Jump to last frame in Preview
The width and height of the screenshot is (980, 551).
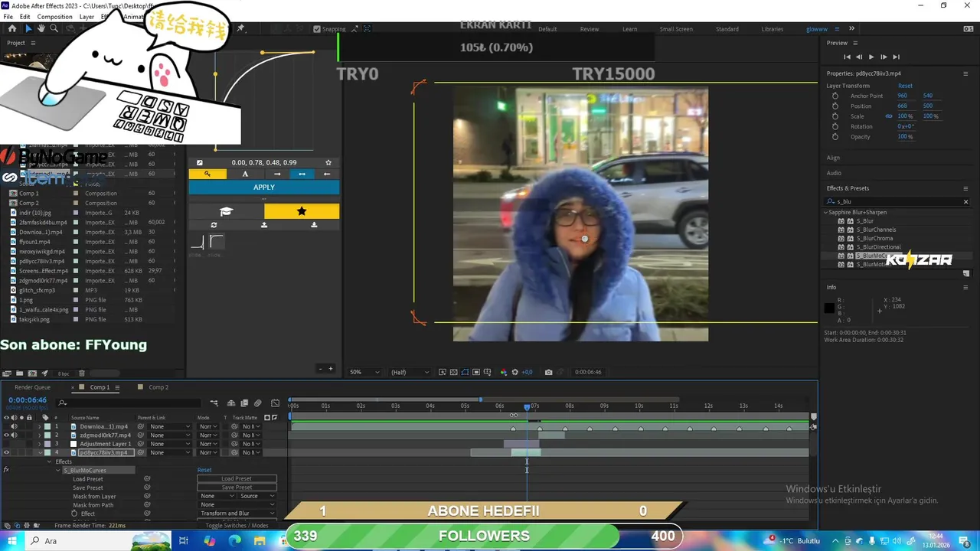tap(896, 57)
